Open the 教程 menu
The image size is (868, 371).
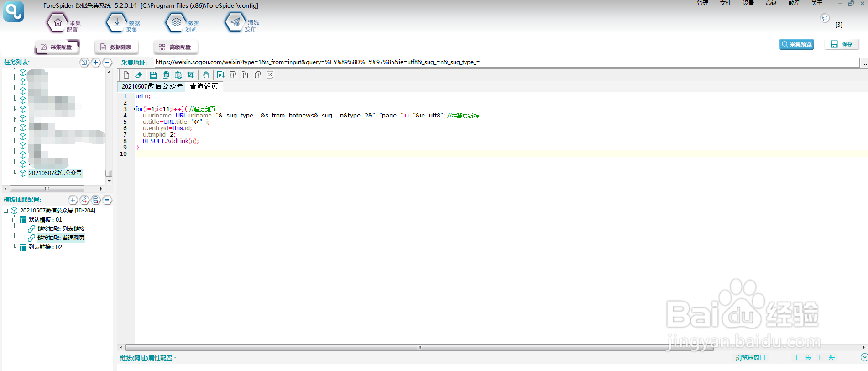[794, 3]
